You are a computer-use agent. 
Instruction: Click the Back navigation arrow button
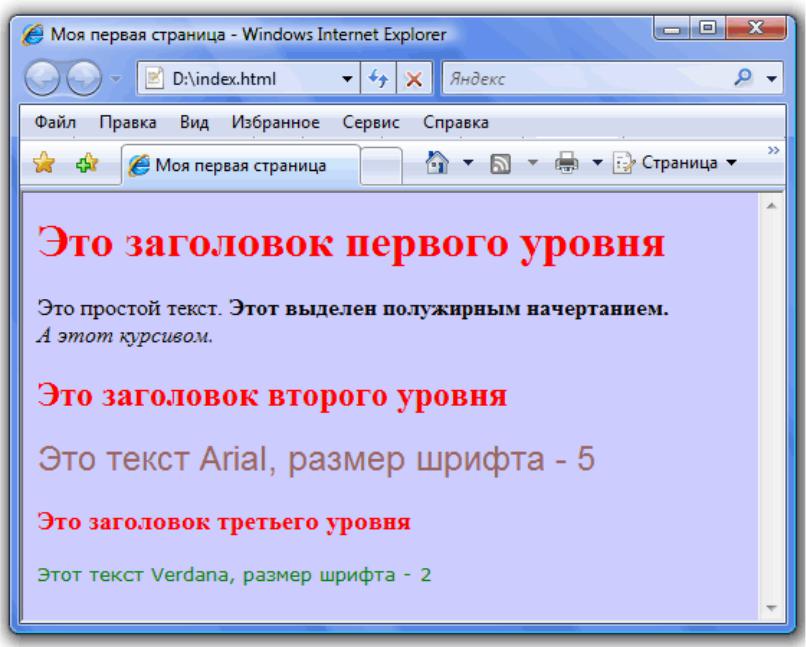point(42,78)
